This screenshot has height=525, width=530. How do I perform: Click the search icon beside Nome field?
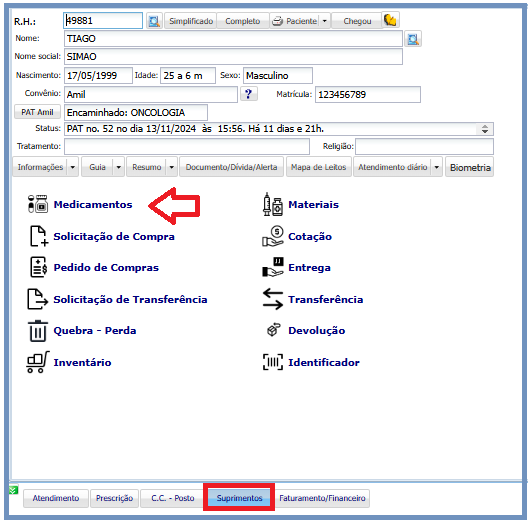(x=412, y=39)
